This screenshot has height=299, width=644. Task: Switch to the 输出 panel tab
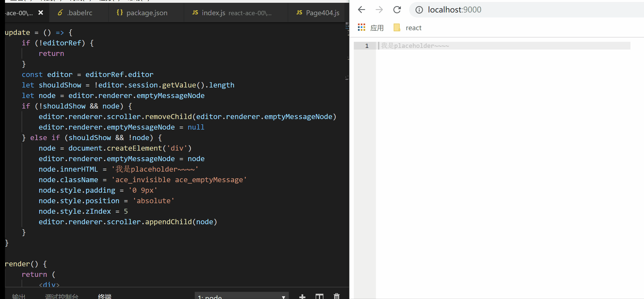click(19, 297)
